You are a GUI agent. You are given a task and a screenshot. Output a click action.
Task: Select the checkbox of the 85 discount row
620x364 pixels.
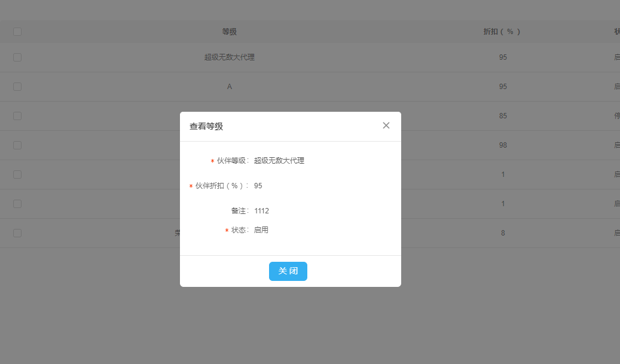[17, 116]
